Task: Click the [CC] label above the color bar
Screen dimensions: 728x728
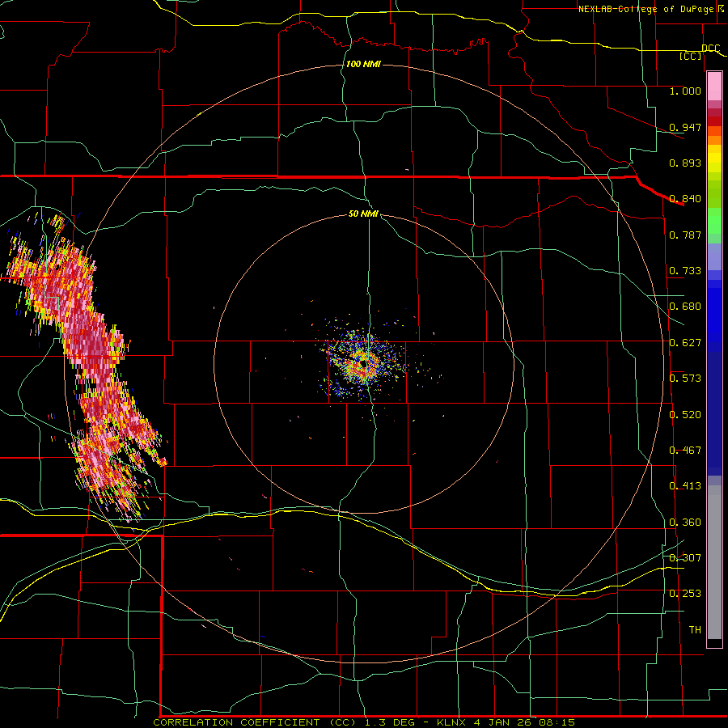Action: pyautogui.click(x=691, y=56)
